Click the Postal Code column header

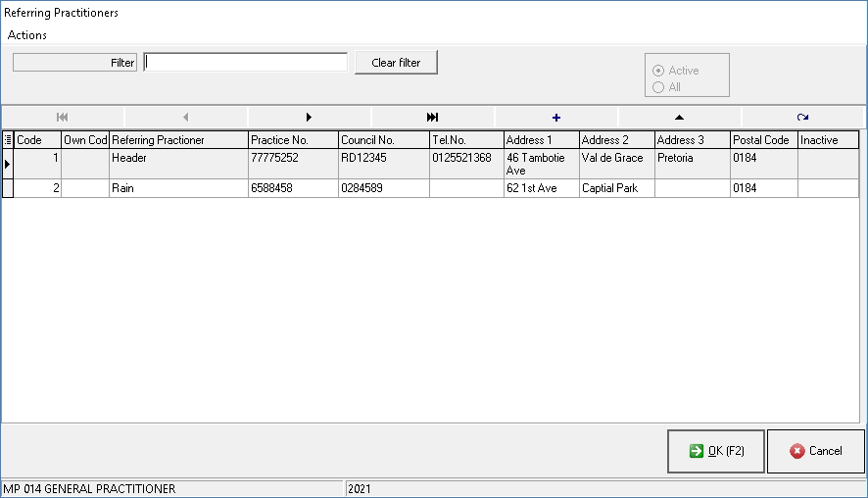coord(763,140)
